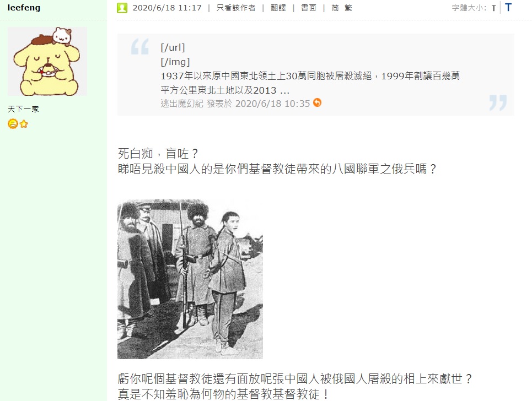Open the black-and-white soldiers photo
This screenshot has height=401, width=532.
(x=190, y=279)
